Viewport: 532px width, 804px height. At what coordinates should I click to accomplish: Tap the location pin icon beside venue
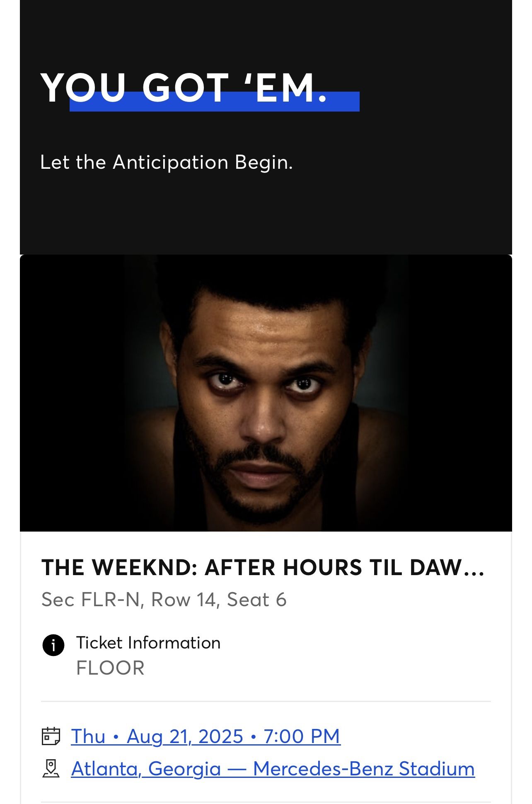click(51, 768)
